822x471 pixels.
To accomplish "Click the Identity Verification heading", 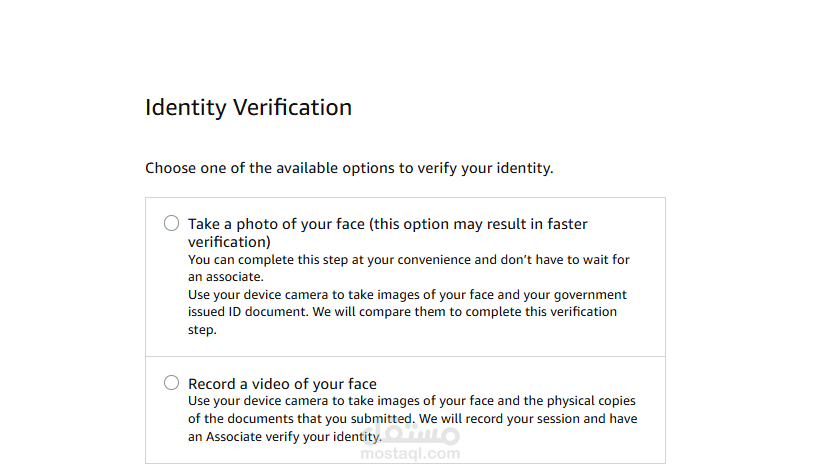I will point(248,107).
